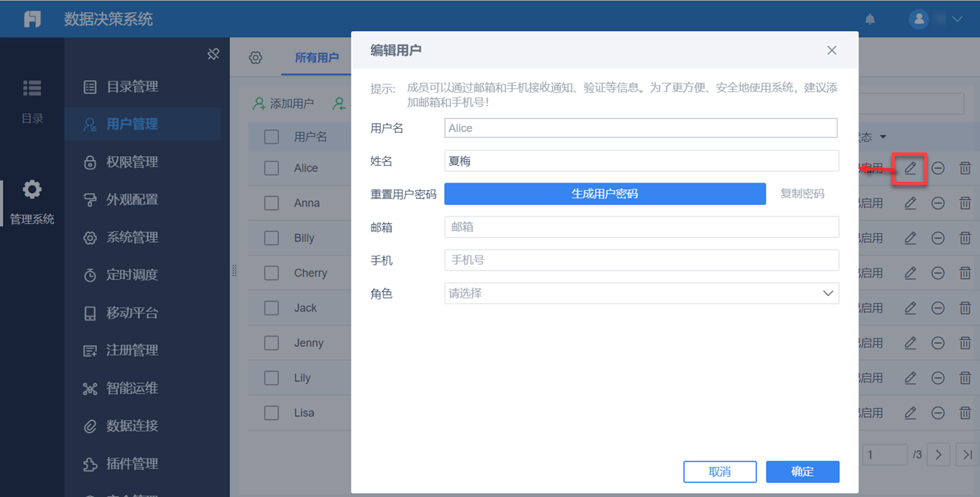Unpin the sidebar with pin icon
980x497 pixels.
[x=213, y=54]
